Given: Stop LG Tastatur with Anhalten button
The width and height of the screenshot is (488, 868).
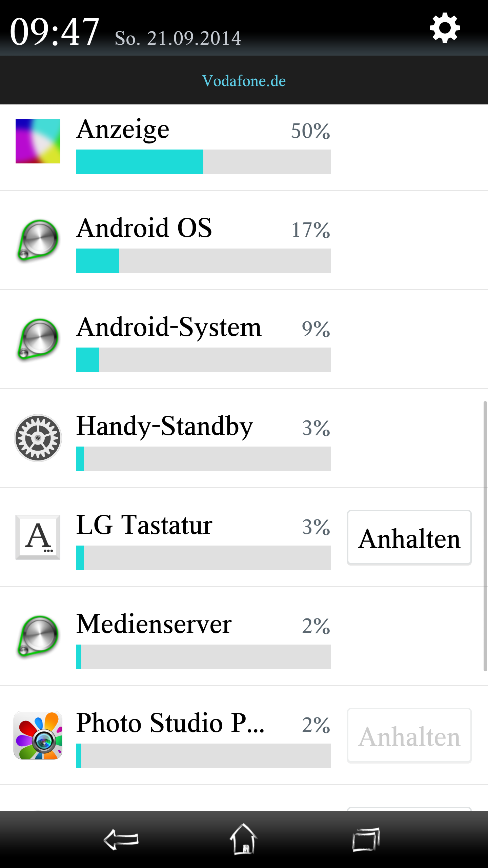Looking at the screenshot, I should coord(409,538).
